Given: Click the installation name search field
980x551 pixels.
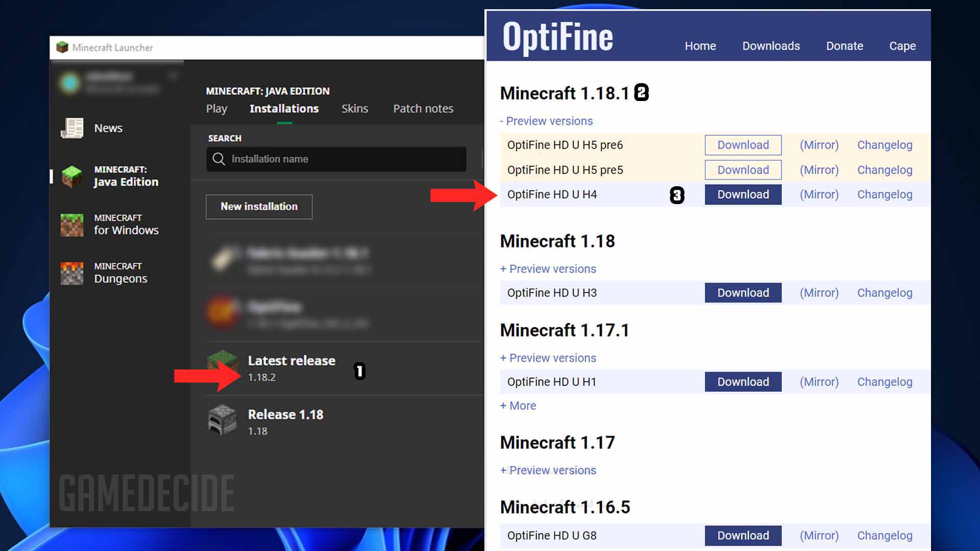Looking at the screenshot, I should 336,158.
